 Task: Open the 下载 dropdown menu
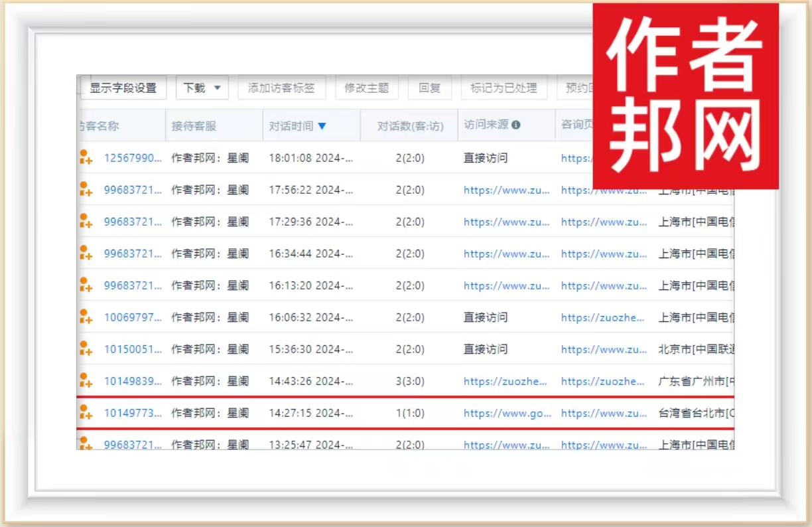point(202,88)
